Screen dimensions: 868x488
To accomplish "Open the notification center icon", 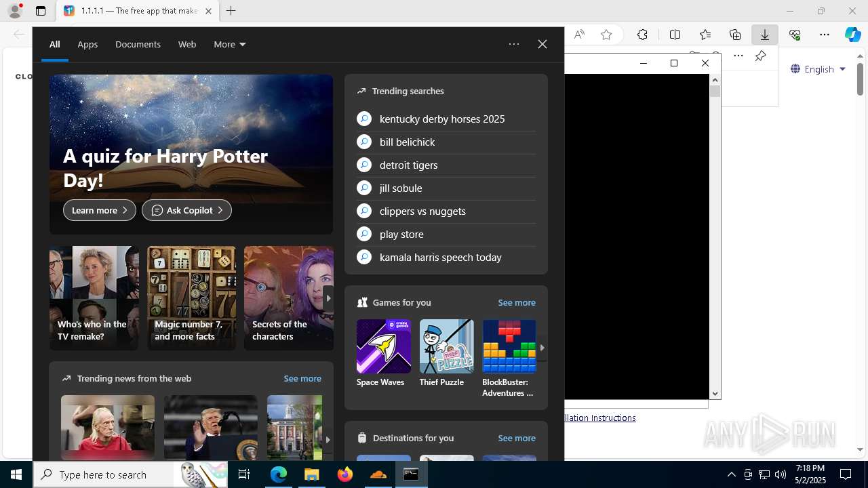I will pyautogui.click(x=846, y=474).
